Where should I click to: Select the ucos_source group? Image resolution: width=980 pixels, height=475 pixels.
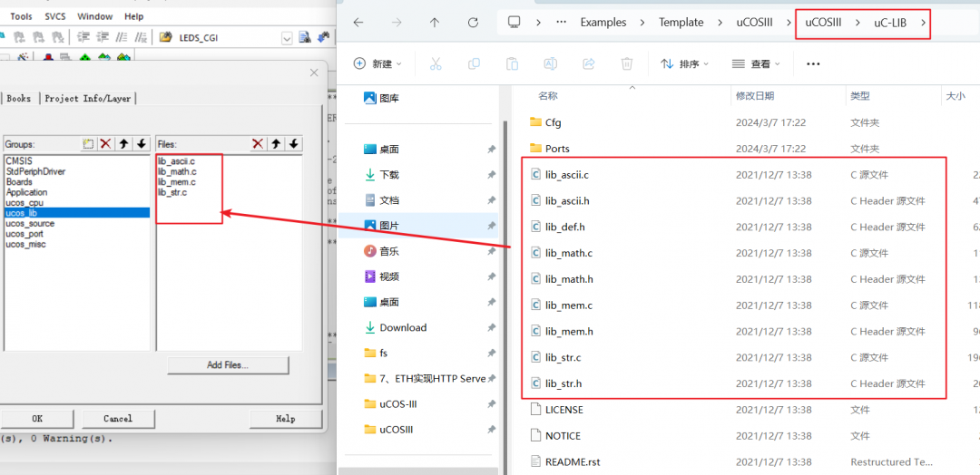click(30, 224)
